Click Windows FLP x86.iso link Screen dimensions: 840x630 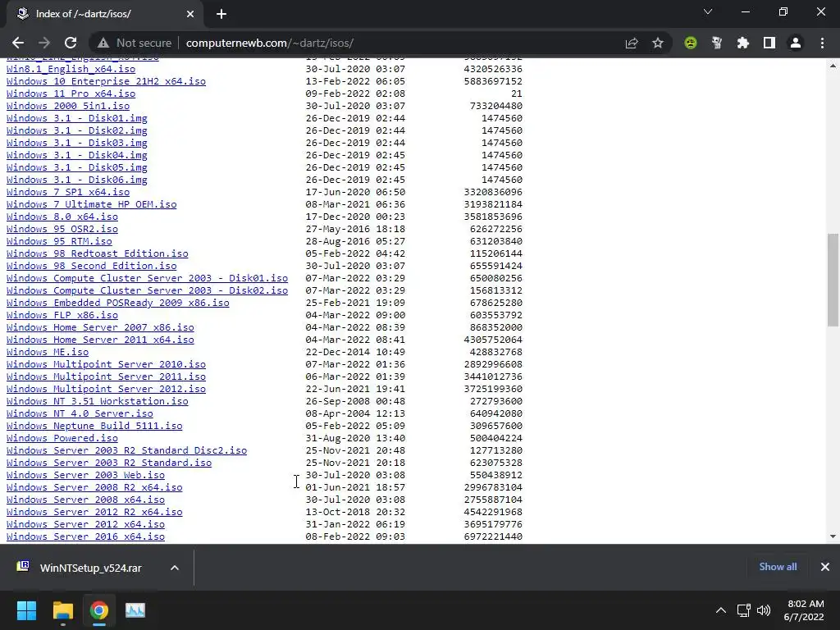(62, 316)
